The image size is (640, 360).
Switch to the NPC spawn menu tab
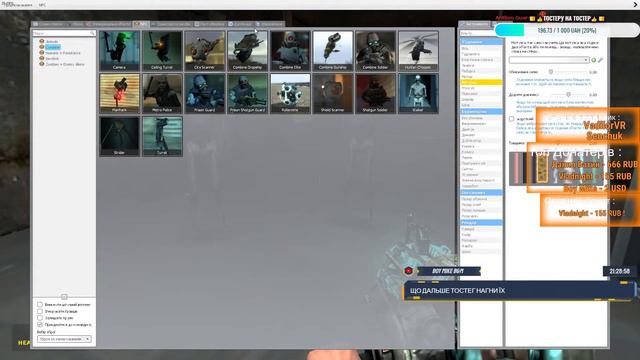tap(141, 24)
